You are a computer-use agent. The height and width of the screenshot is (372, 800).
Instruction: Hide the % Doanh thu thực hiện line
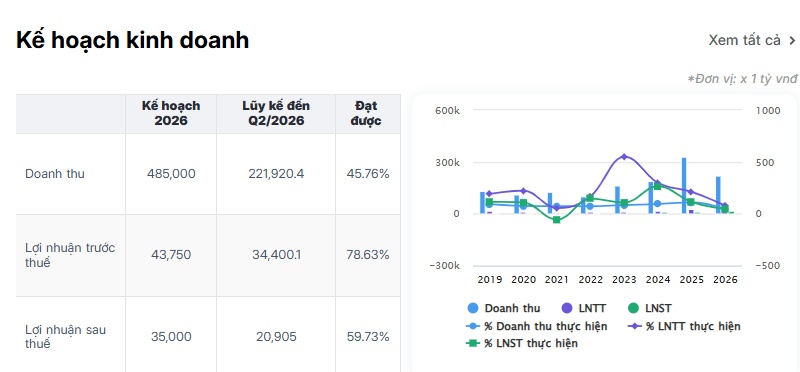coord(537,326)
